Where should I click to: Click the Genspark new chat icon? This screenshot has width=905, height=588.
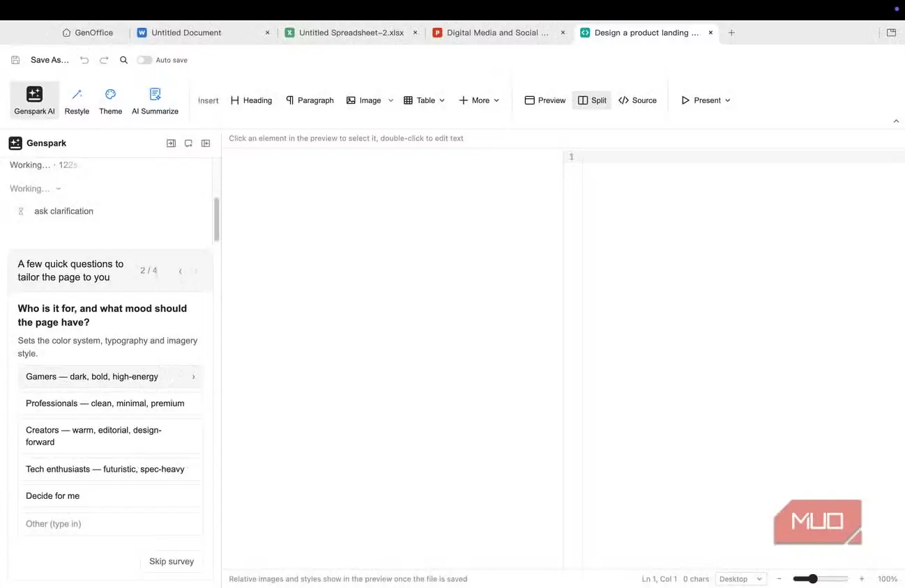(188, 144)
